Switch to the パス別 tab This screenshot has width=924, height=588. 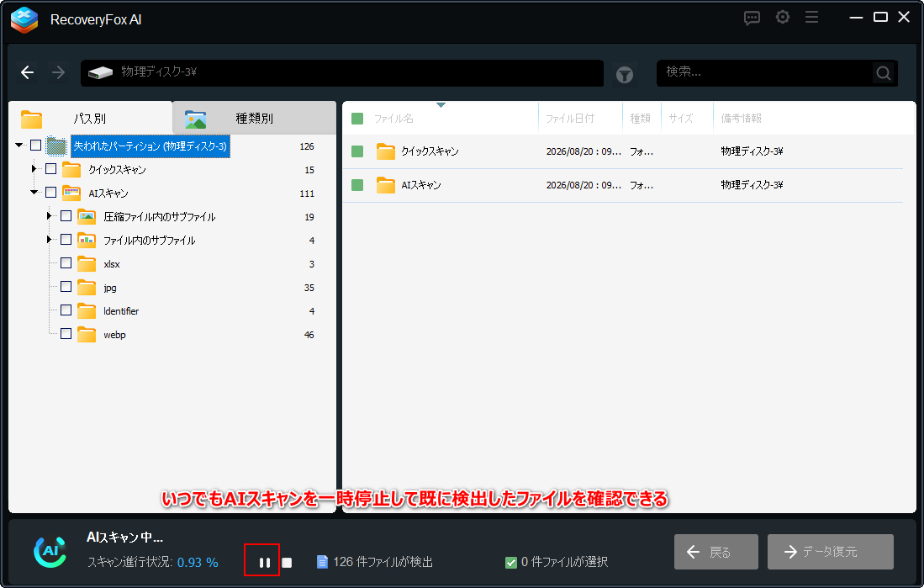[90, 119]
